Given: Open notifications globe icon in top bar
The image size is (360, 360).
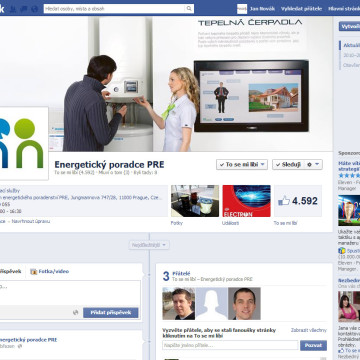Looking at the screenshot, I should tap(34, 9).
